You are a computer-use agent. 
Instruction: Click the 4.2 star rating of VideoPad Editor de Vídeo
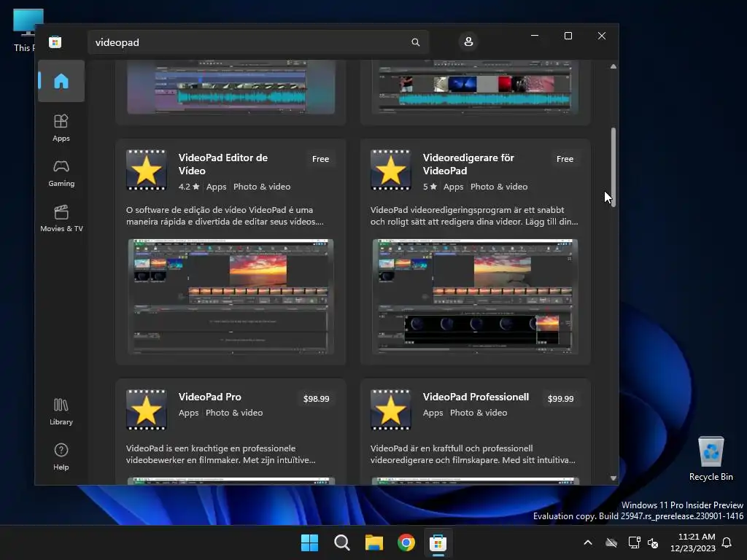click(x=189, y=187)
